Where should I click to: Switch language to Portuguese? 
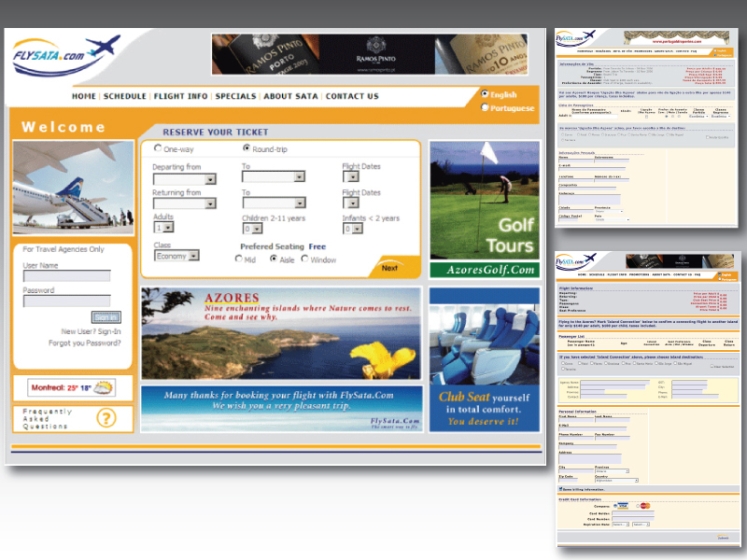(485, 108)
